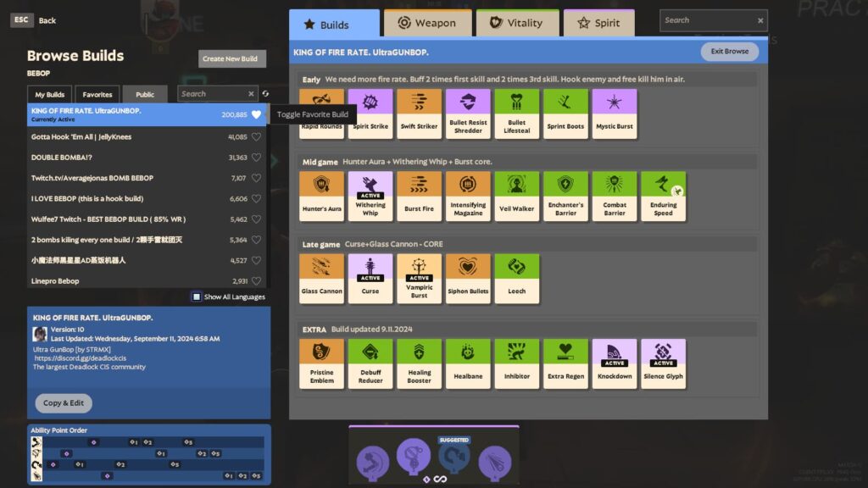Select the Glass Cannon item

tap(320, 277)
